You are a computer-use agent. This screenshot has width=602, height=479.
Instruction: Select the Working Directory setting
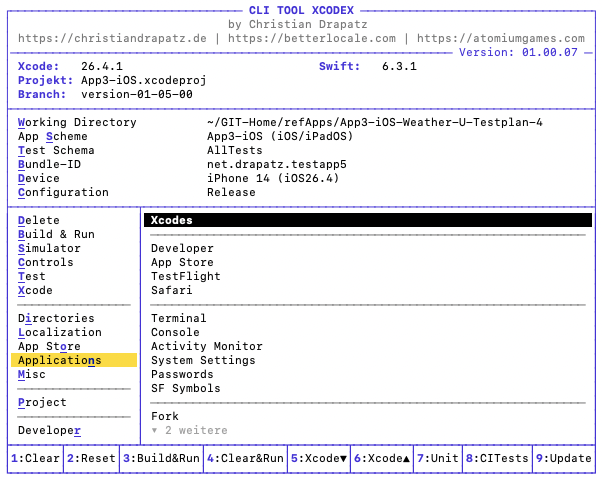pyautogui.click(x=77, y=122)
